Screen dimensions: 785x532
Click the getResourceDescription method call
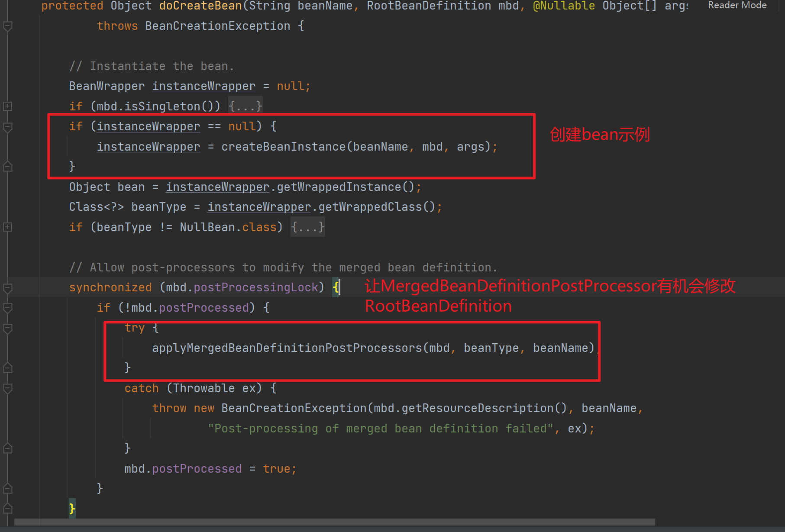(478, 408)
